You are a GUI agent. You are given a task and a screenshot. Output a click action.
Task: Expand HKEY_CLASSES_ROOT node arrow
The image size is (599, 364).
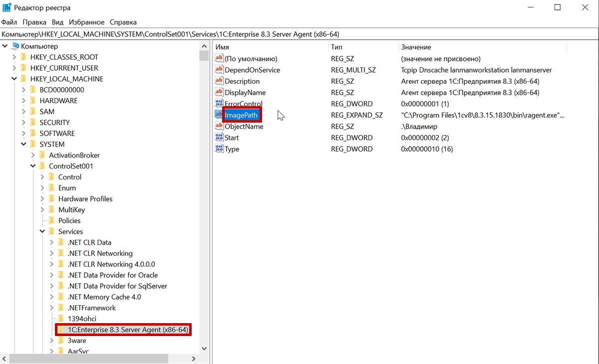(x=15, y=57)
